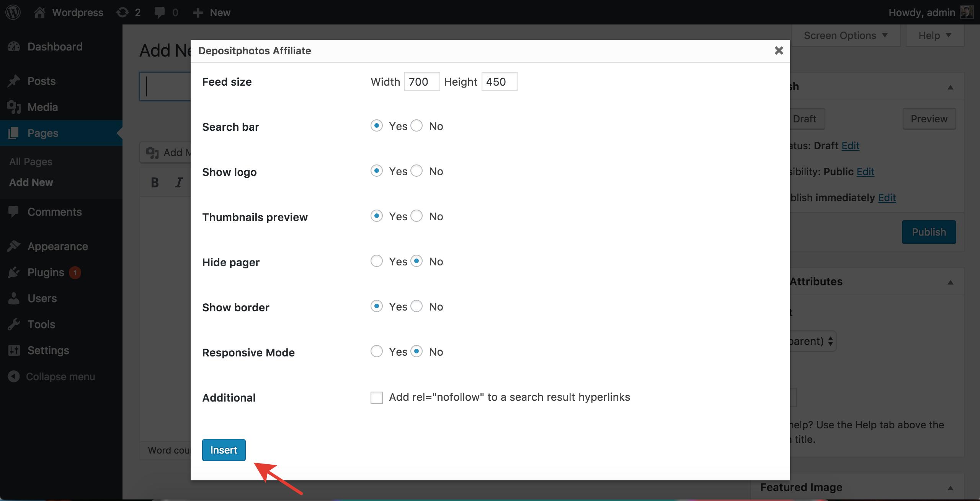Select Yes for Thumbnails preview
Viewport: 980px width, 501px height.
[x=377, y=216]
